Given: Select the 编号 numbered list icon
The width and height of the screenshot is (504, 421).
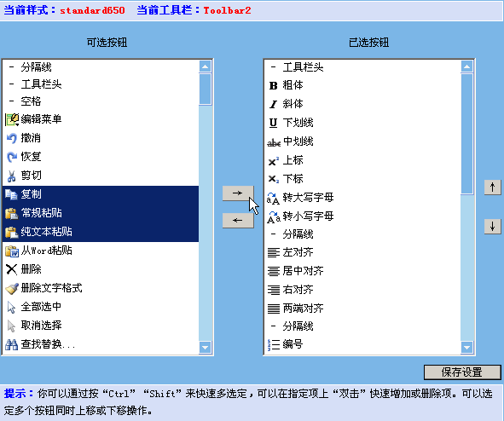Looking at the screenshot, I should [274, 344].
